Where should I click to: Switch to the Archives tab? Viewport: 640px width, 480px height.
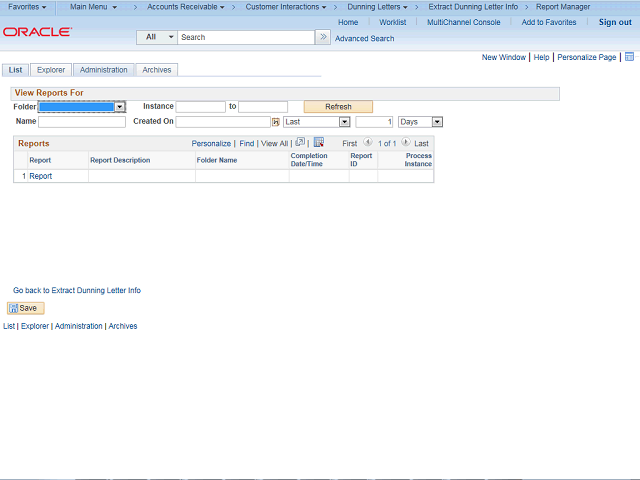pyautogui.click(x=157, y=70)
